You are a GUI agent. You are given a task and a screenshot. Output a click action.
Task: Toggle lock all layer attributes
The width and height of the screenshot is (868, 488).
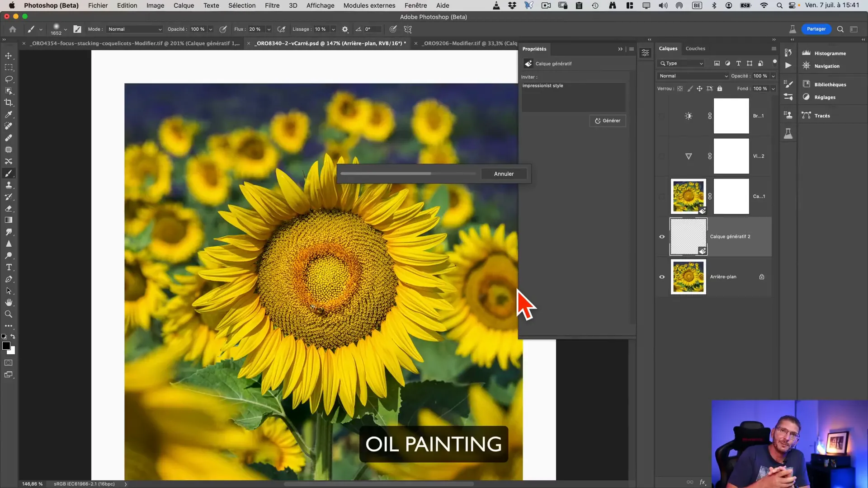click(720, 89)
